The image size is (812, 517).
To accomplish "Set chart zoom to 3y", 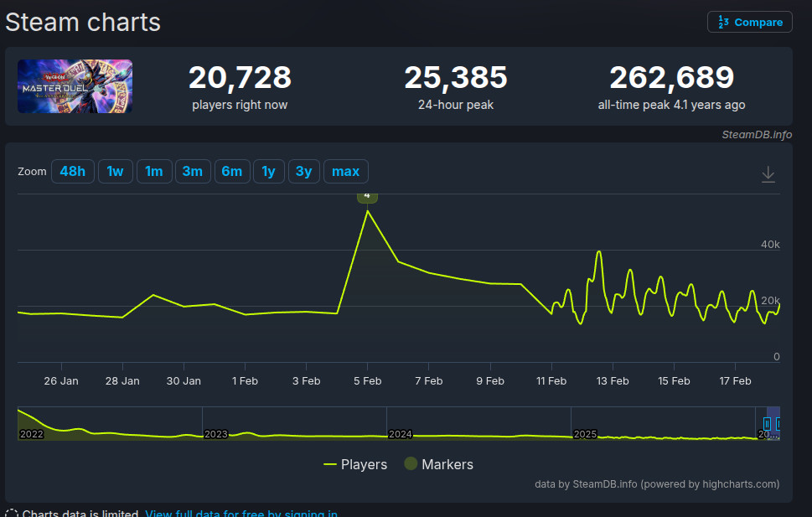I will pos(303,172).
